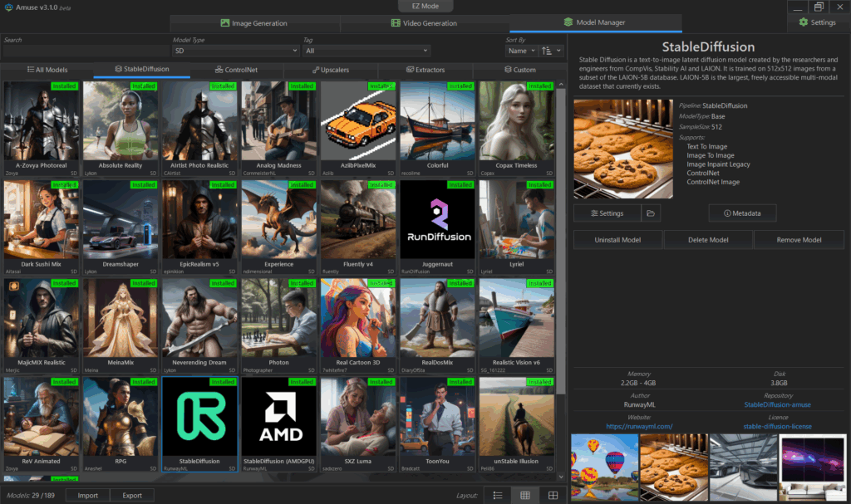The height and width of the screenshot is (504, 851).
Task: Select the Dreamshaper model card
Action: tap(121, 228)
